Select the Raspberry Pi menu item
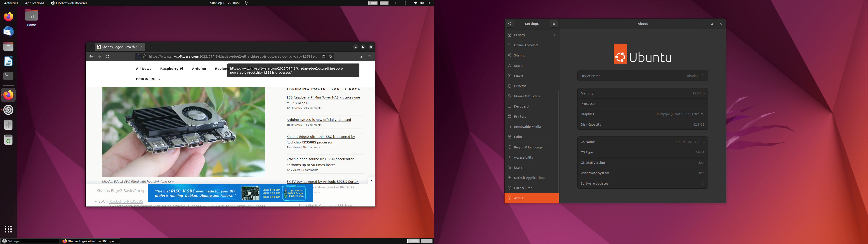The width and height of the screenshot is (868, 244). 172,69
